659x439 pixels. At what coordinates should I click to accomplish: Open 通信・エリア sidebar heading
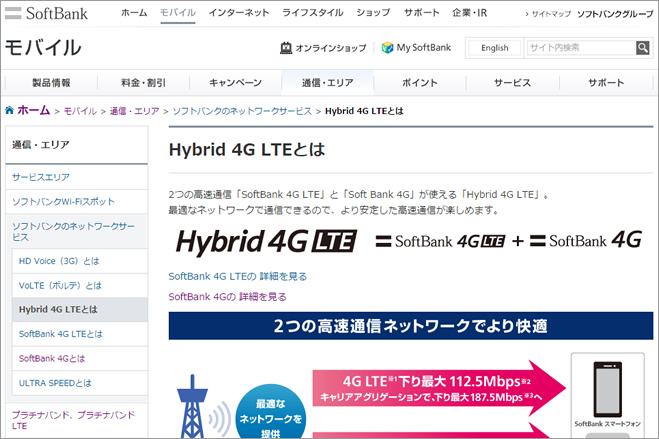tap(41, 145)
